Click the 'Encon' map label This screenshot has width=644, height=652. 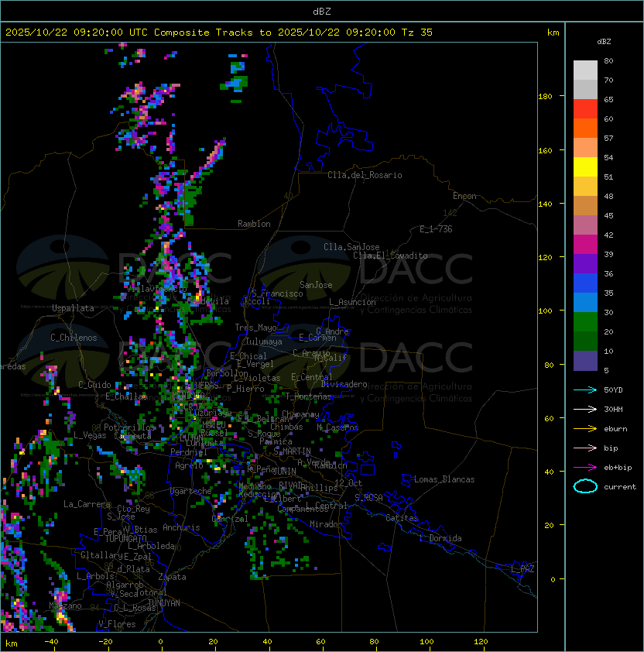point(464,196)
